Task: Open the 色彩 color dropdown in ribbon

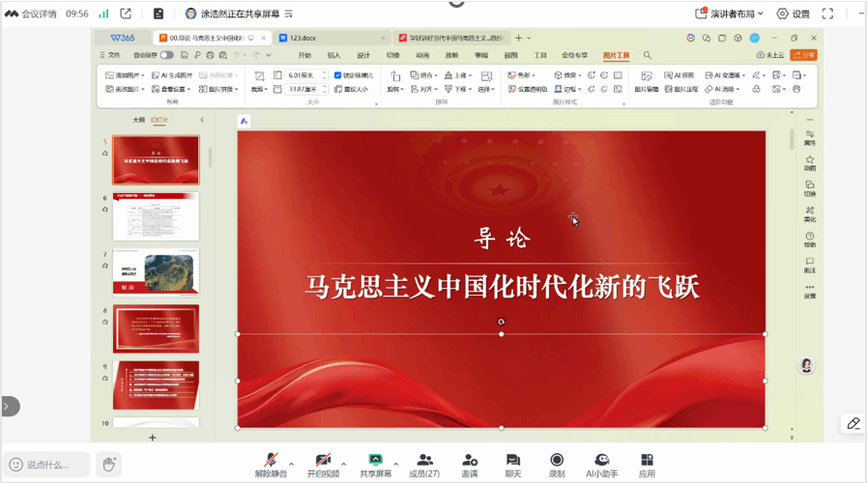Action: tap(525, 74)
